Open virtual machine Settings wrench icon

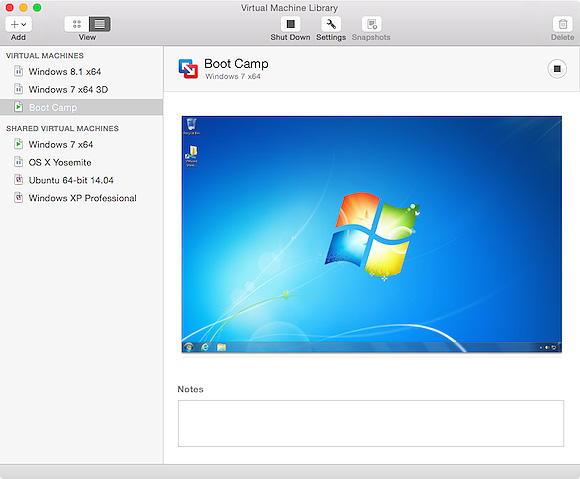pos(331,24)
